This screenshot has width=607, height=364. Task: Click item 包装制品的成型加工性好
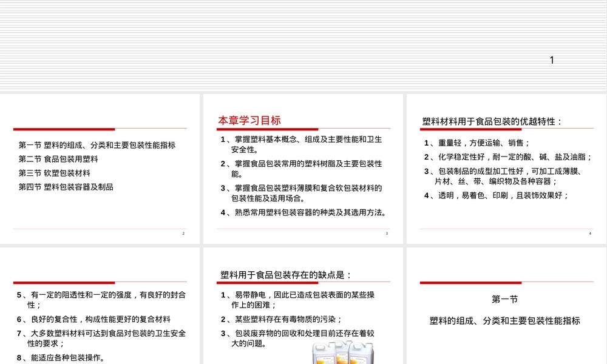click(x=503, y=176)
